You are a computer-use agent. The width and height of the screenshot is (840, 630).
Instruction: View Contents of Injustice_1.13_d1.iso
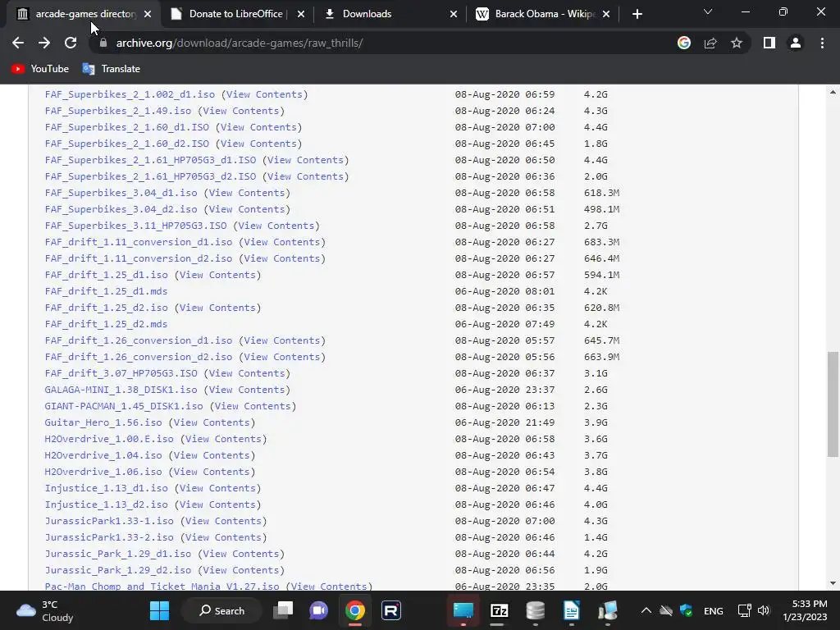[x=217, y=488]
